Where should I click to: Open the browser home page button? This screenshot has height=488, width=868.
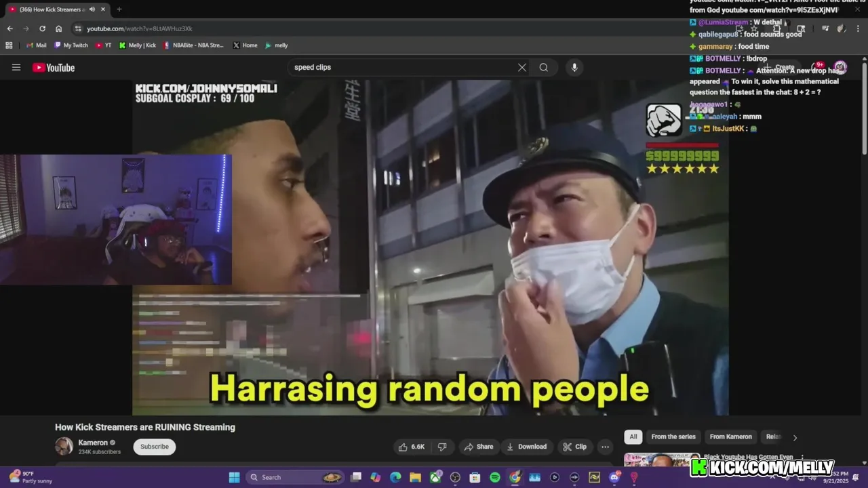[x=58, y=28]
